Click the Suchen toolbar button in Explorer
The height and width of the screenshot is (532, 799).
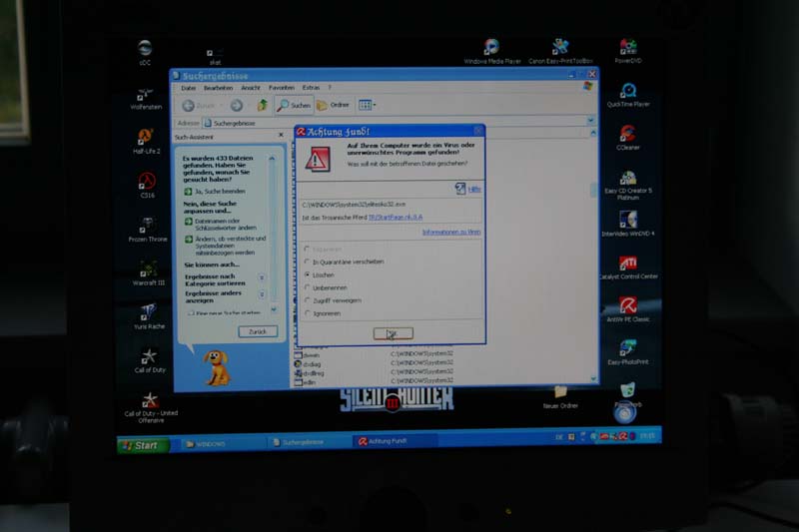click(294, 106)
